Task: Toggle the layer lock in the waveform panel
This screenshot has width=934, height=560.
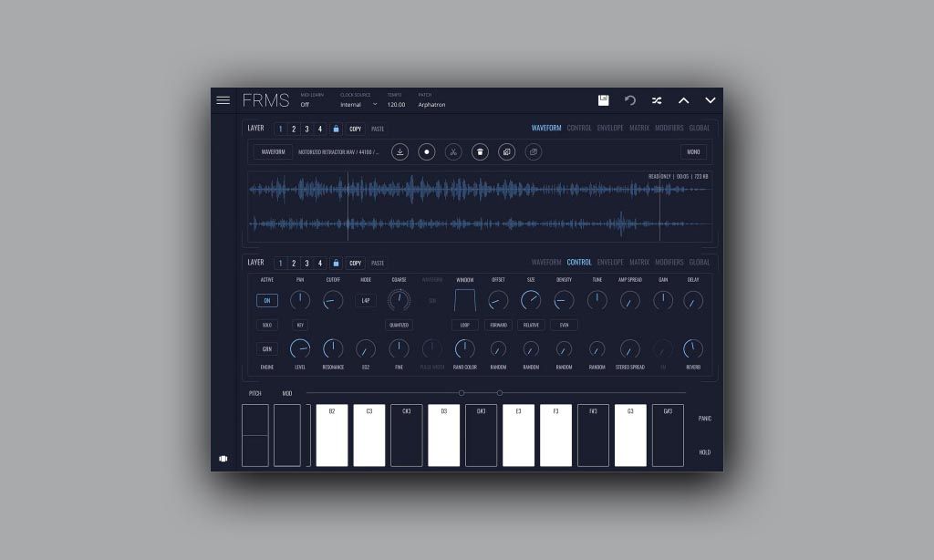Action: (x=336, y=129)
